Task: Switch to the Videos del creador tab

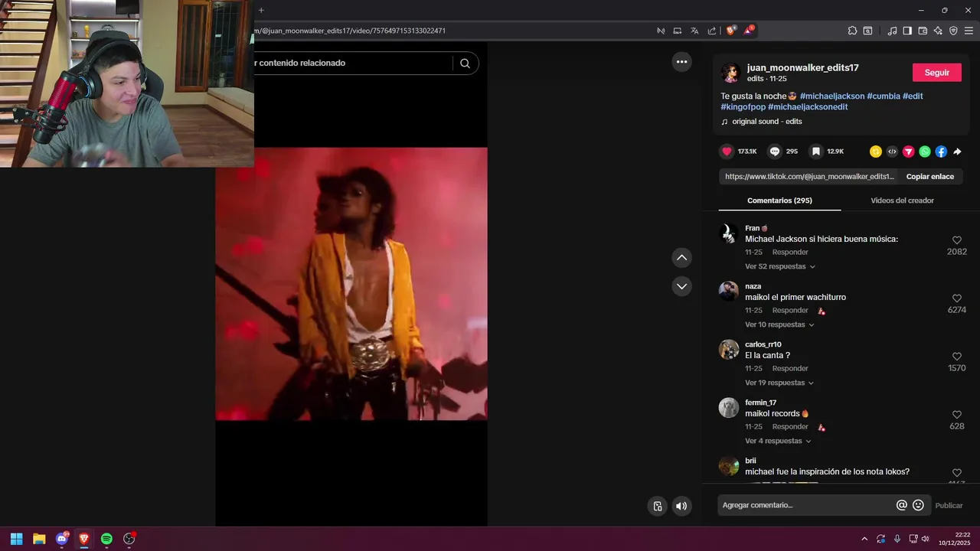Action: tap(902, 201)
